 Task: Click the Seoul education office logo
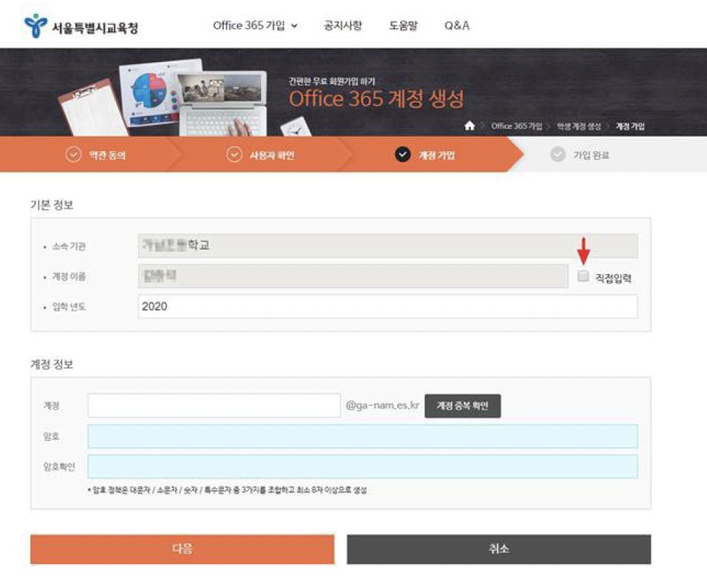point(81,27)
